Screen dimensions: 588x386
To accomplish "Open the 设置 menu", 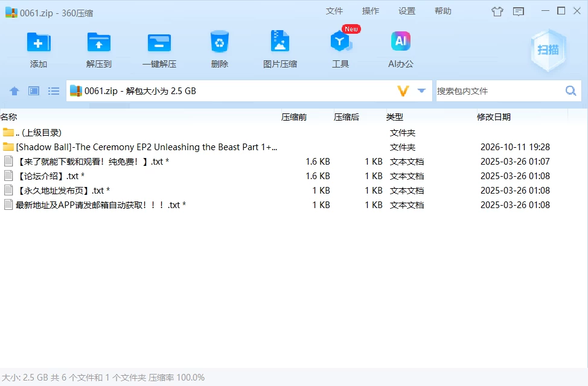I will (407, 11).
